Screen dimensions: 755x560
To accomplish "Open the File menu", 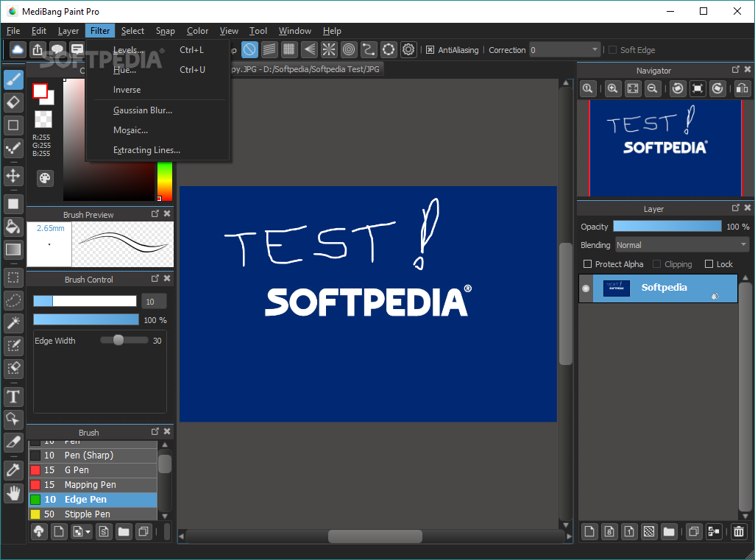I will 13,31.
